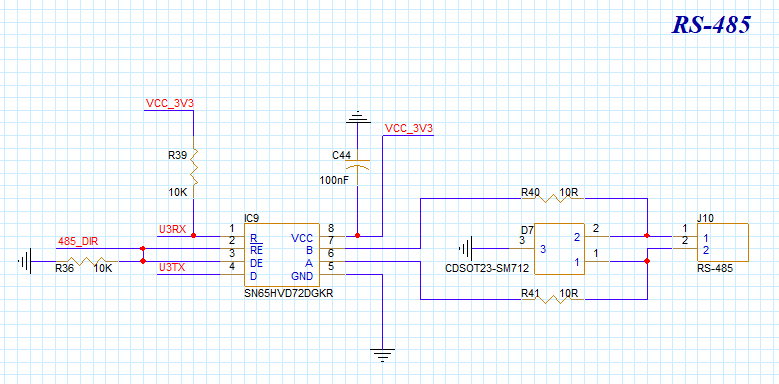Viewport: 779px width, 384px height.
Task: Click the R41 designator label
Action: pyautogui.click(x=531, y=293)
